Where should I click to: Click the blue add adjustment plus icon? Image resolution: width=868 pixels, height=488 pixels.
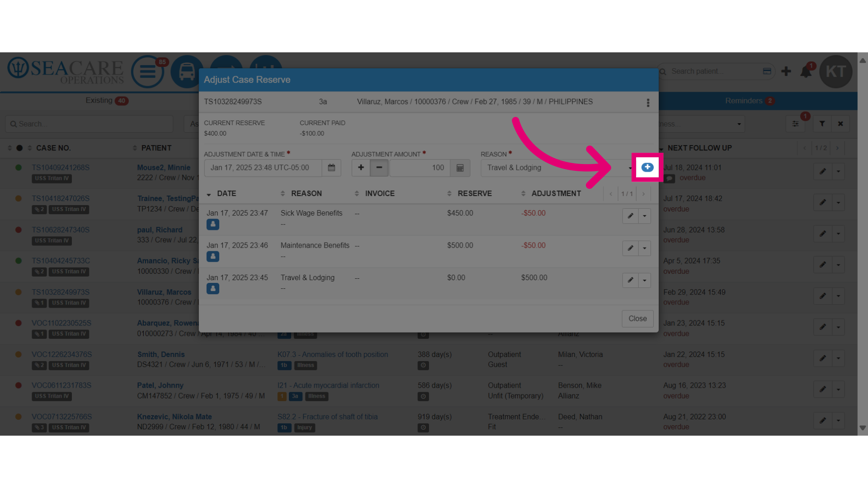647,167
